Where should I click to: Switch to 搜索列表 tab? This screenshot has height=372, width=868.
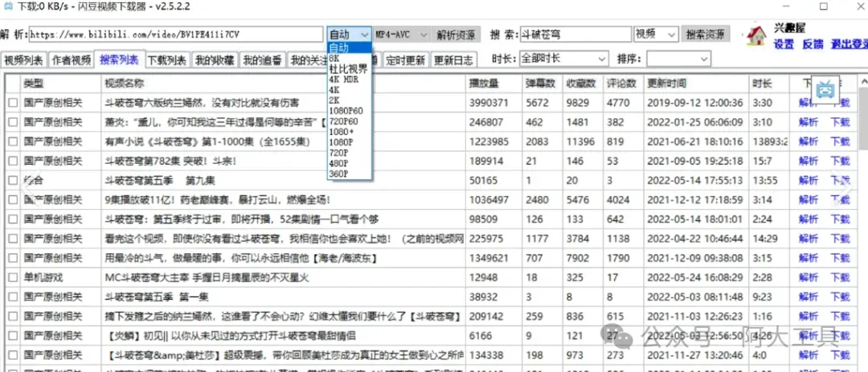[x=120, y=59]
